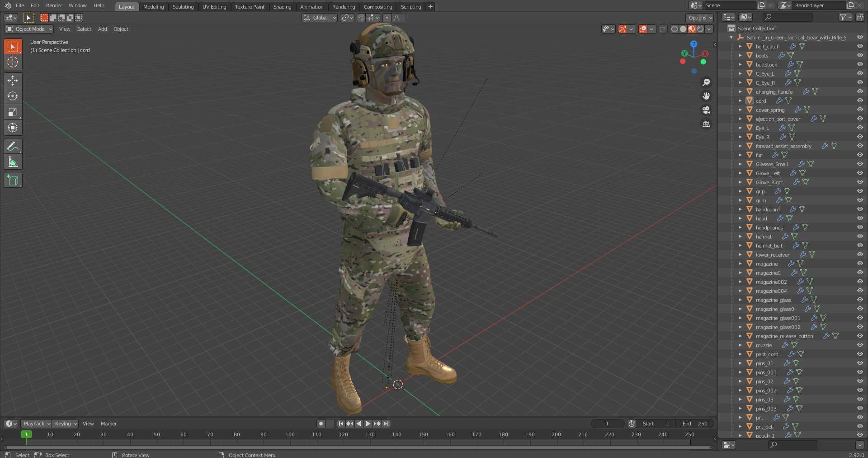Activate the Cursor tool
Viewport: 868px width, 458px height.
[x=13, y=62]
